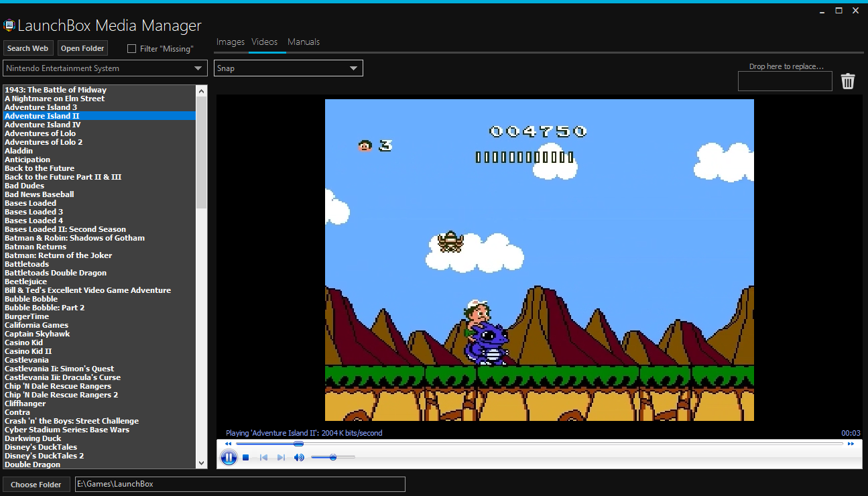Select California Games
Screen dimensions: 868x496
pyautogui.click(x=36, y=325)
